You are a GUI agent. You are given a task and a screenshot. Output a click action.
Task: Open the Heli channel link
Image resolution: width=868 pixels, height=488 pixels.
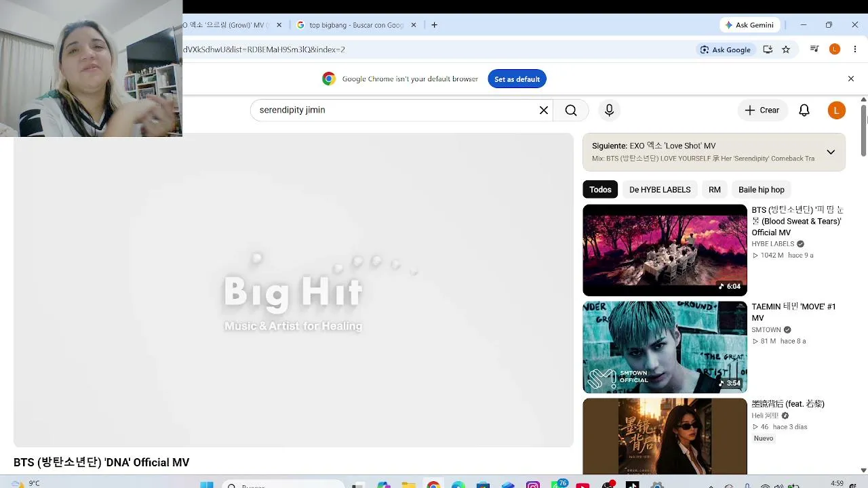click(x=765, y=415)
